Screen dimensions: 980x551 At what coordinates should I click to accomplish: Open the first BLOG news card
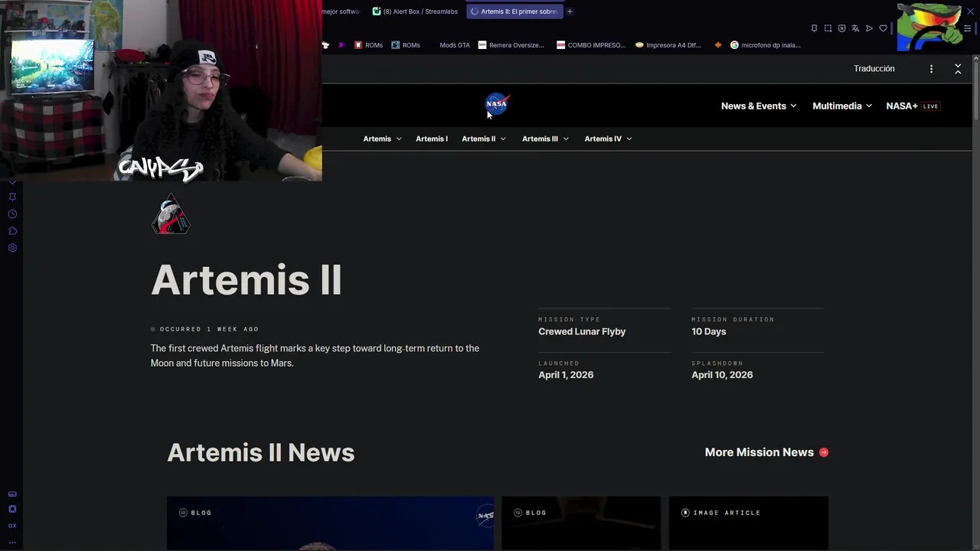pos(331,523)
